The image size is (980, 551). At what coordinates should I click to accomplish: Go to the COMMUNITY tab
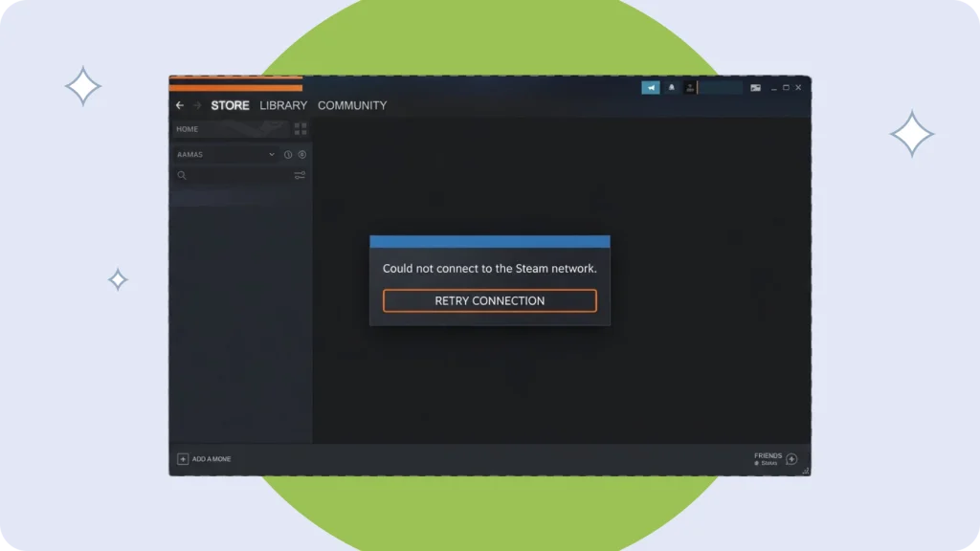(352, 105)
